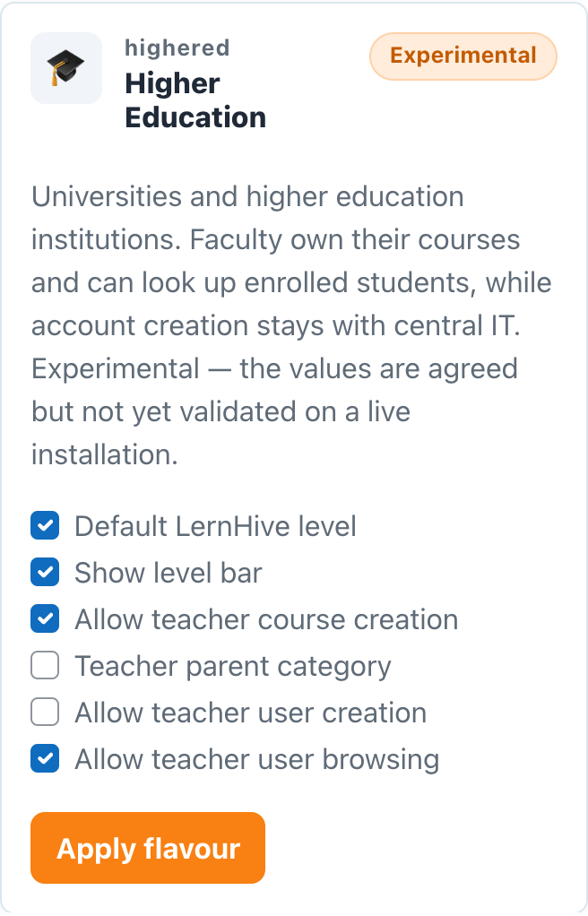The height and width of the screenshot is (916, 588).
Task: Click the 'Allow teacher course creation' label
Action: point(266,620)
